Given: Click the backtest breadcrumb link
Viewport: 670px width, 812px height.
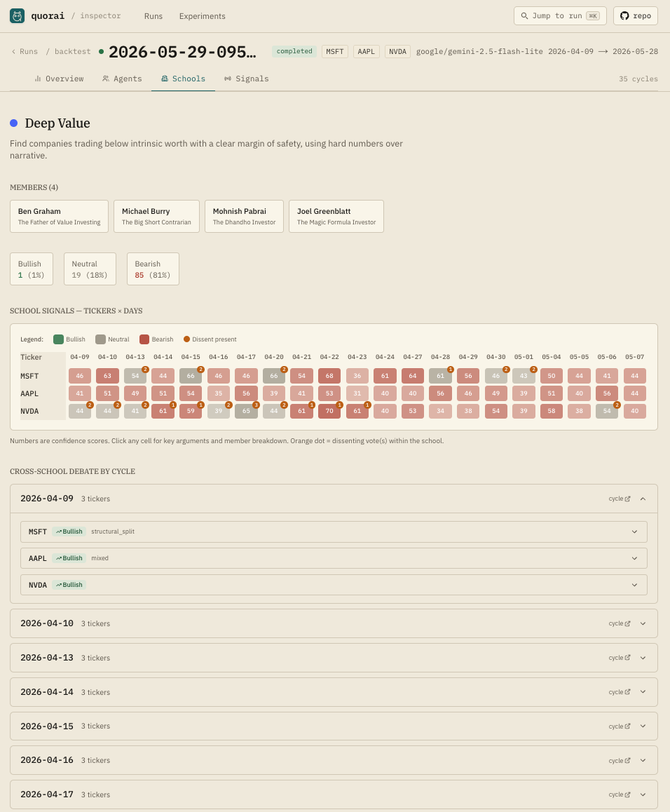Looking at the screenshot, I should point(72,51).
